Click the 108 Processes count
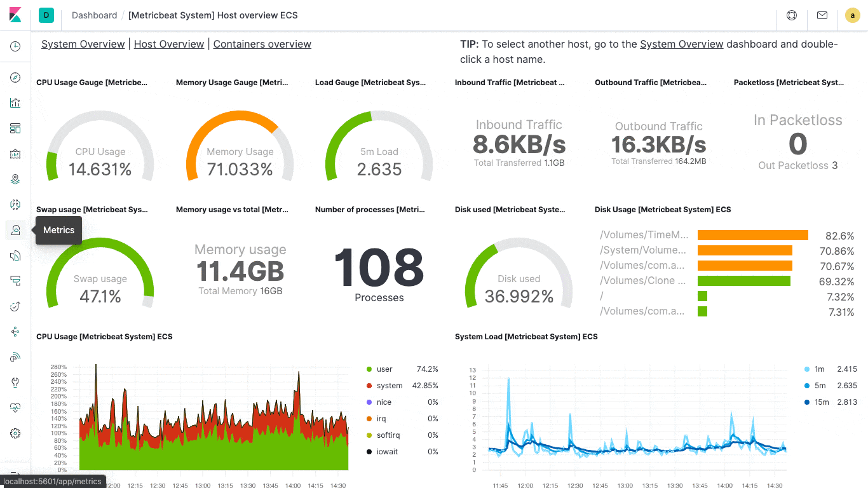Screen dimensions: 868x488 [379, 268]
